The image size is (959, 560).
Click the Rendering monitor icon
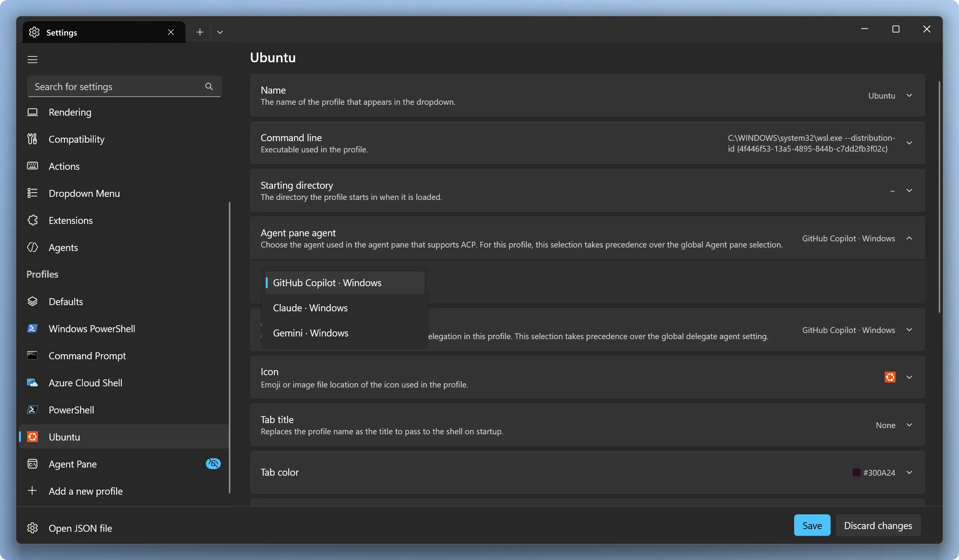pyautogui.click(x=32, y=112)
